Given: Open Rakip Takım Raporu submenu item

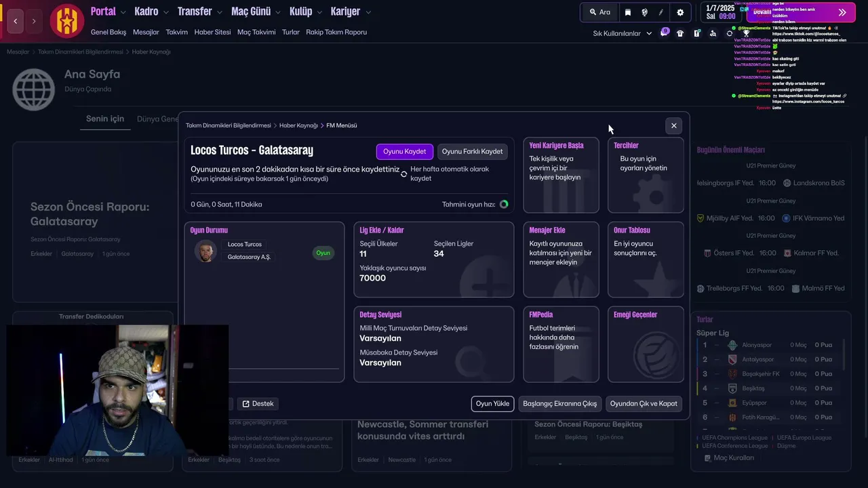Looking at the screenshot, I should coord(336,32).
